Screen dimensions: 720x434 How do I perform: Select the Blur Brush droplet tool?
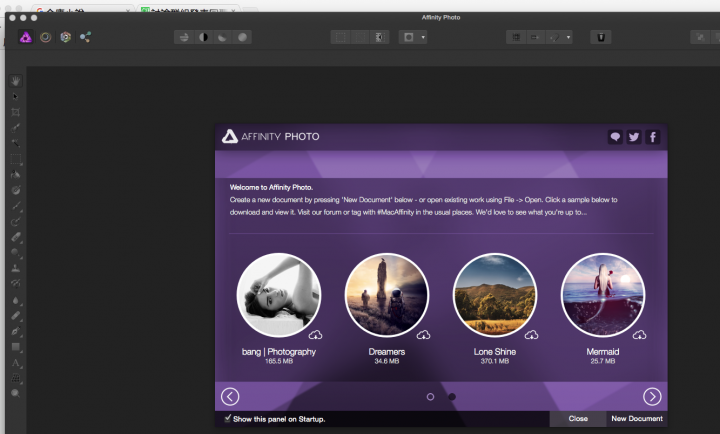(16, 299)
